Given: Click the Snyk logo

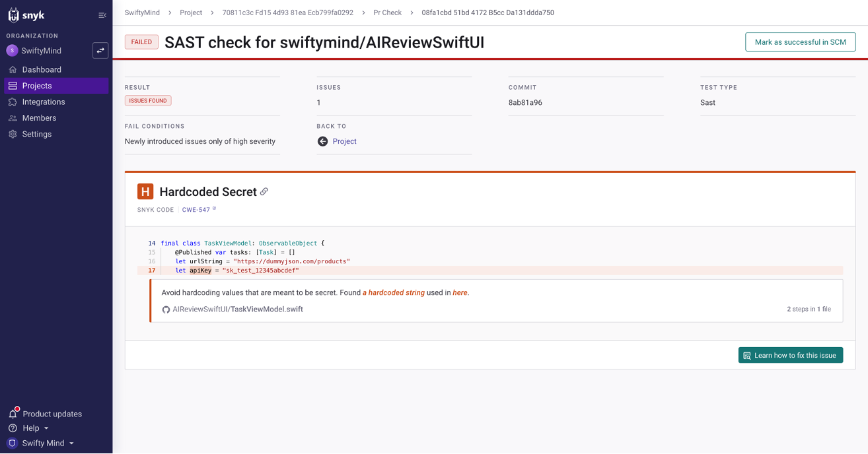Looking at the screenshot, I should click(26, 15).
